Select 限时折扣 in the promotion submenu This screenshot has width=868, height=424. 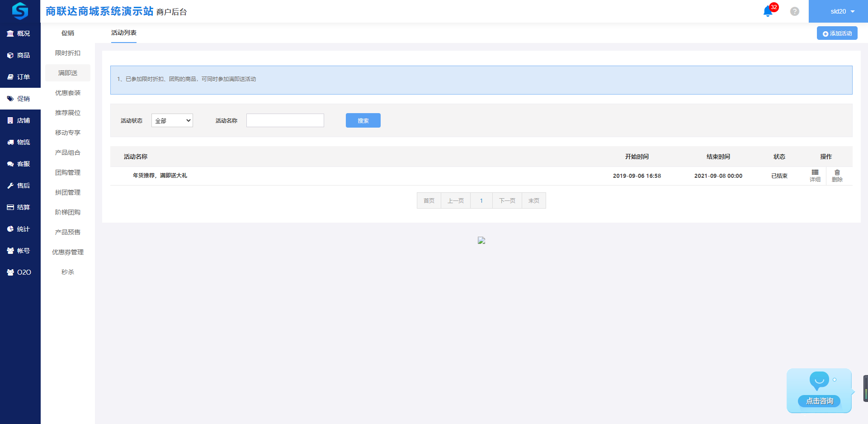point(68,53)
